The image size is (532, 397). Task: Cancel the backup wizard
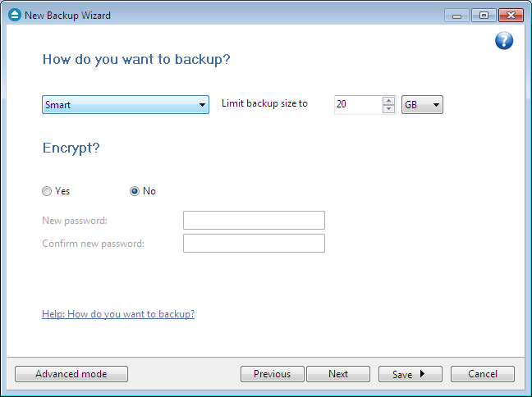(483, 374)
